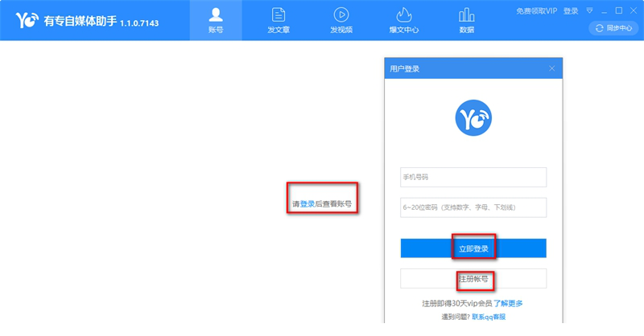644x336 pixels.
Task: Click 登录 in the title bar
Action: click(571, 11)
